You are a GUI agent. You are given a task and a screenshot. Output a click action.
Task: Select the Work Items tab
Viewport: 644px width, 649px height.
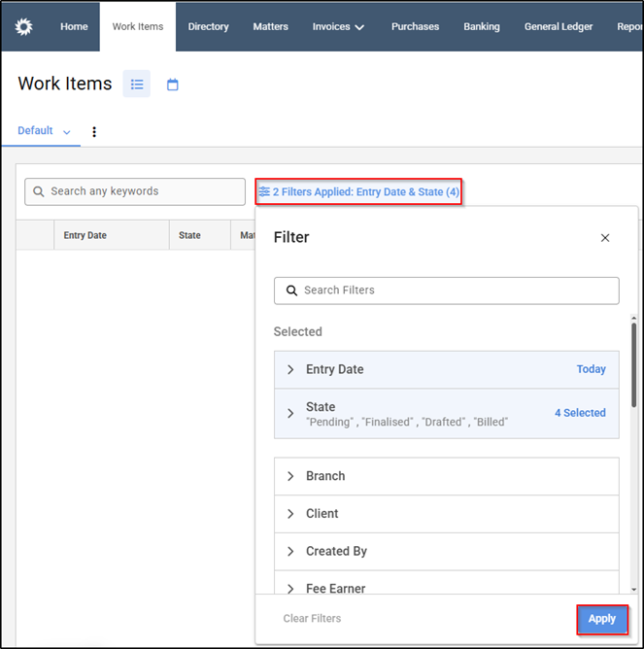click(x=138, y=26)
